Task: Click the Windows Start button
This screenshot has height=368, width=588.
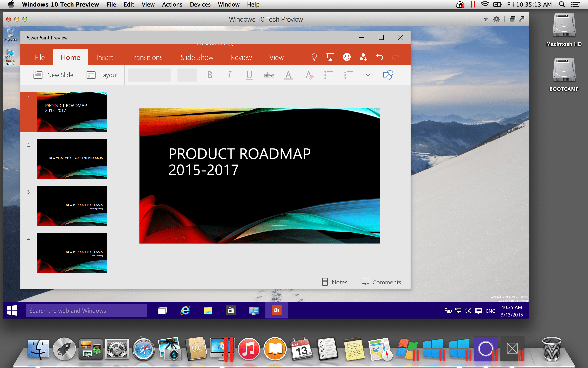Action: (12, 310)
